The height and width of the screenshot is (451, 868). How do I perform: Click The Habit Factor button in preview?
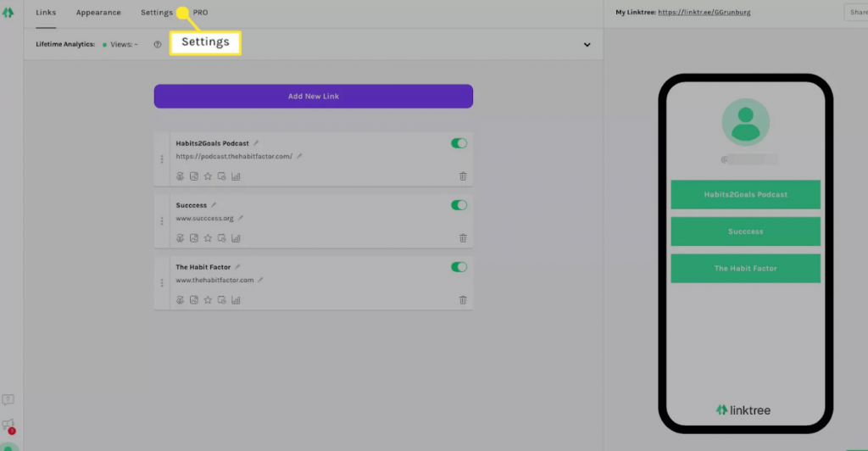[746, 269]
